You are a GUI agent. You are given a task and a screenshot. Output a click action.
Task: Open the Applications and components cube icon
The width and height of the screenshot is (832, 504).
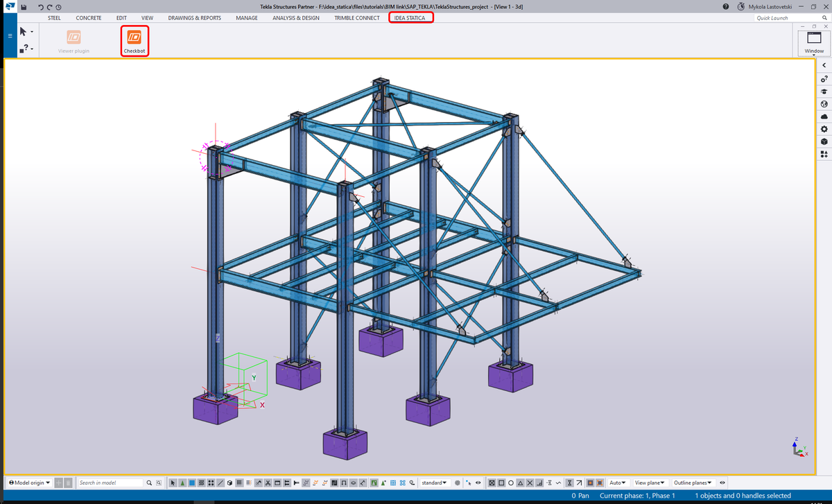click(x=824, y=141)
